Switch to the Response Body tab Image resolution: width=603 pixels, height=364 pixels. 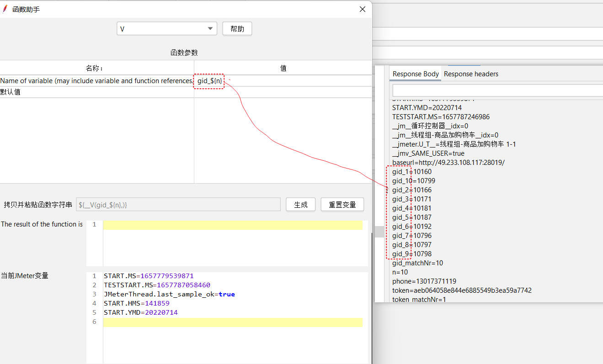coord(416,74)
